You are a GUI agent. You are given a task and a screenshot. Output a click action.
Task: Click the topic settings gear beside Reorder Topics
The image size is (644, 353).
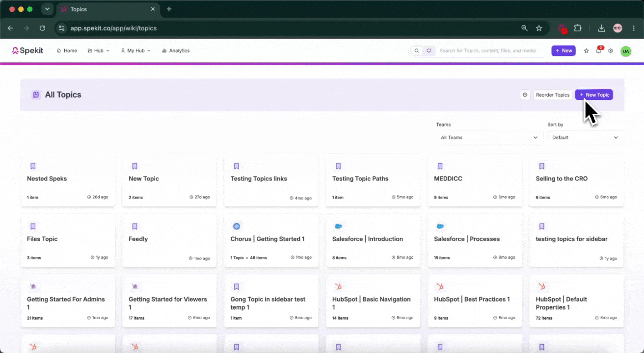pos(525,95)
